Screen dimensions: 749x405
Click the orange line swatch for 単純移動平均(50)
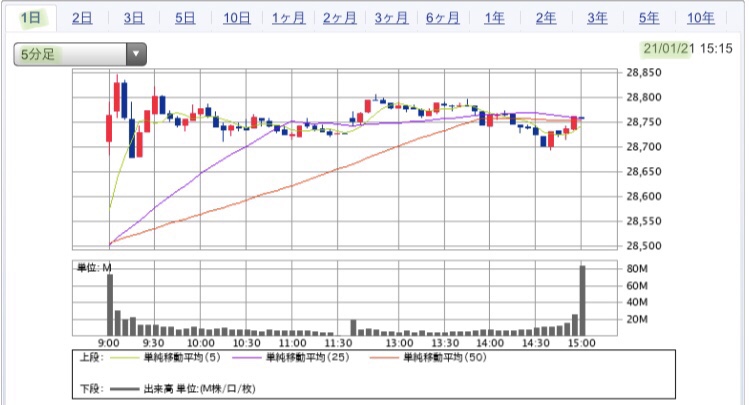coord(384,357)
